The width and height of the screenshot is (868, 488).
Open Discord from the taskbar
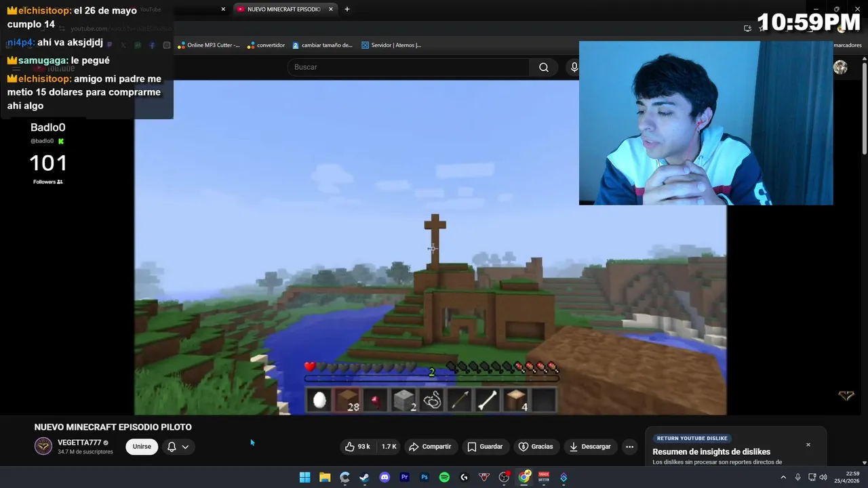click(384, 477)
